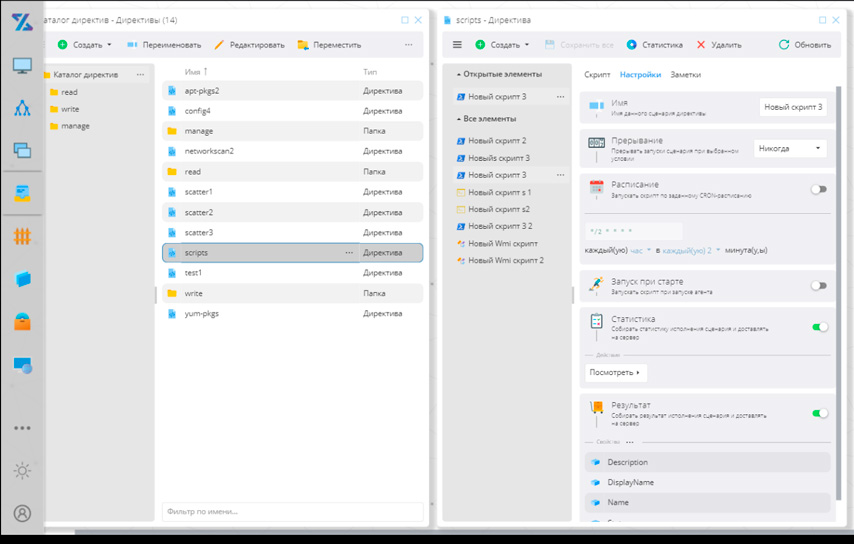Click the Статистика clipboard icon in settings
Image resolution: width=854 pixels, height=544 pixels.
point(596,321)
